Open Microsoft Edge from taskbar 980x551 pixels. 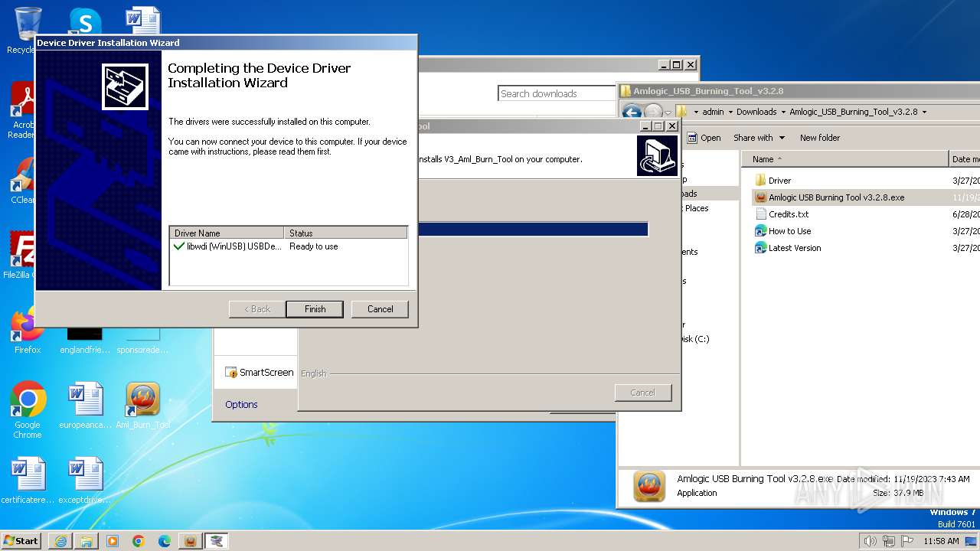[x=165, y=541]
